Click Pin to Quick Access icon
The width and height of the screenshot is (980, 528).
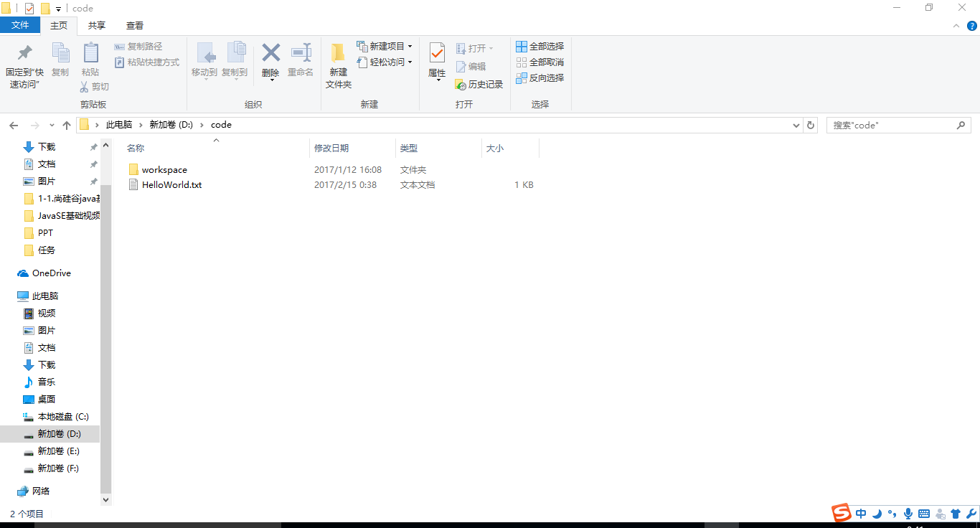pos(25,53)
